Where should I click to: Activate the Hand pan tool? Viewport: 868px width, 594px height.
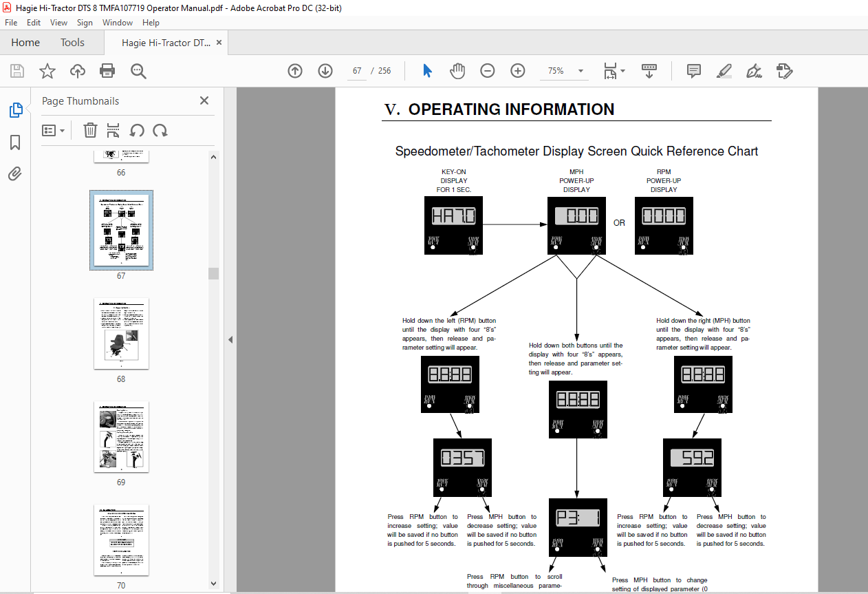tap(457, 71)
